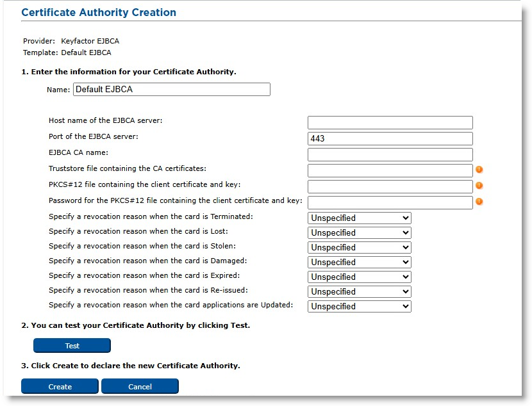The height and width of the screenshot is (406, 532).
Task: Focus the Name field containing Default EJBCA
Action: tap(172, 90)
